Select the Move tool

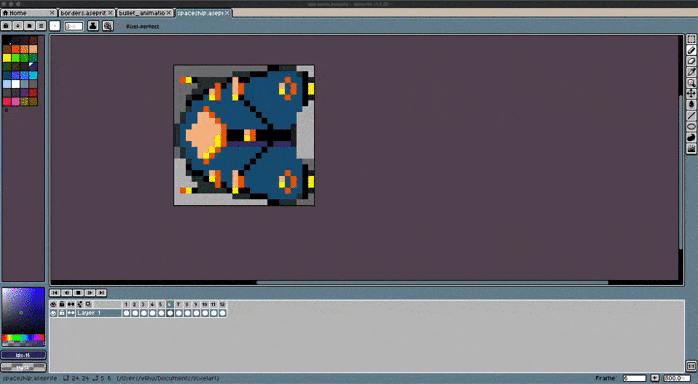click(691, 93)
